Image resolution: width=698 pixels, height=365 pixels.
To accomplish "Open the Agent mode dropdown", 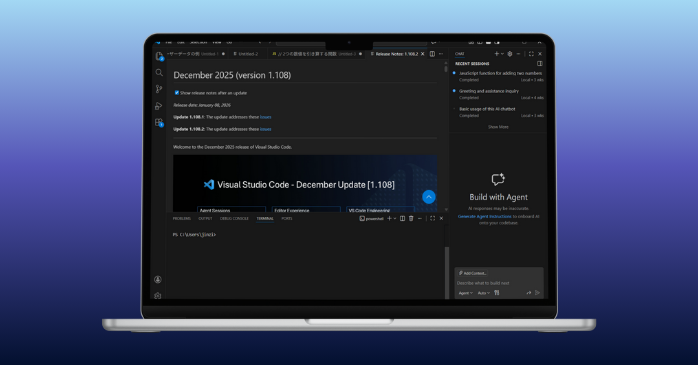I will coord(466,293).
